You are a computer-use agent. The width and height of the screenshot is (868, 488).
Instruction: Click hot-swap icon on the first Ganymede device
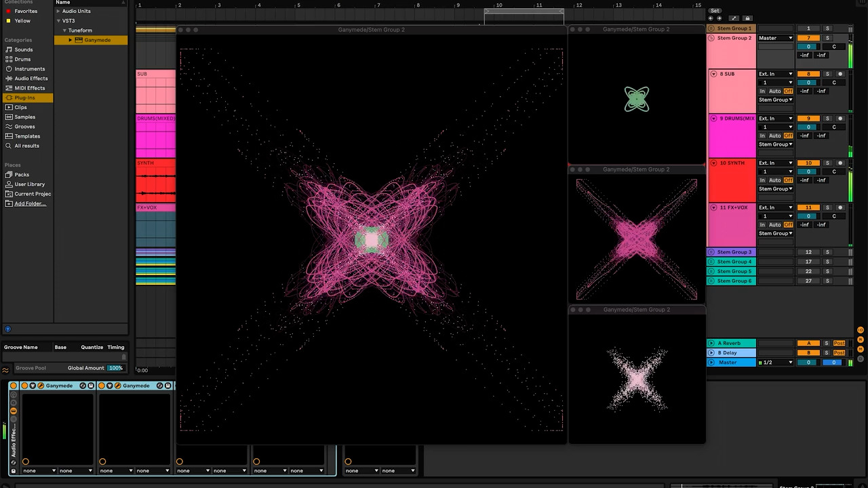[x=83, y=386]
